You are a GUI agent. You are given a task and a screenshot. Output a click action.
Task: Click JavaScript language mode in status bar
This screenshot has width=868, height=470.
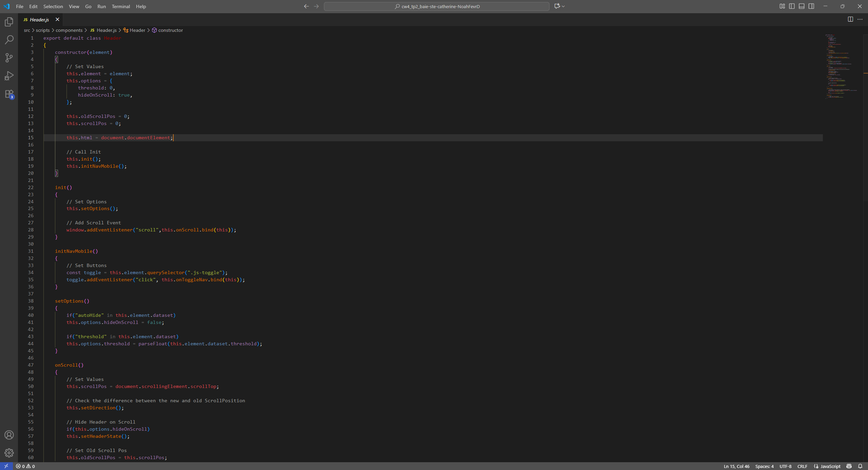pyautogui.click(x=830, y=466)
